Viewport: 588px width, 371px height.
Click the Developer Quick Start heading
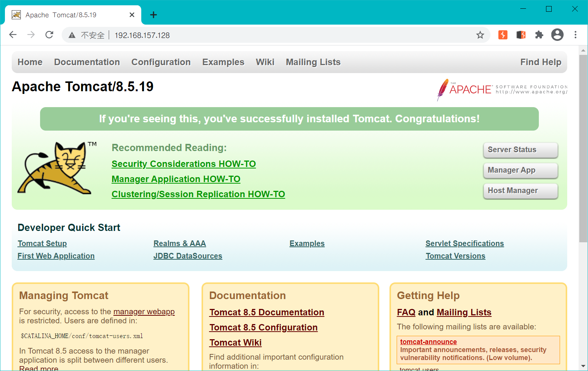(x=69, y=228)
